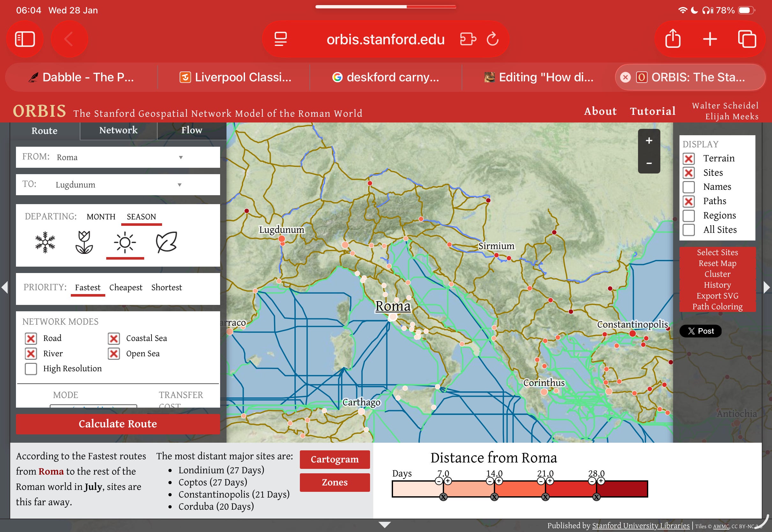Enable Names display checkbox
The image size is (772, 532).
click(x=689, y=187)
